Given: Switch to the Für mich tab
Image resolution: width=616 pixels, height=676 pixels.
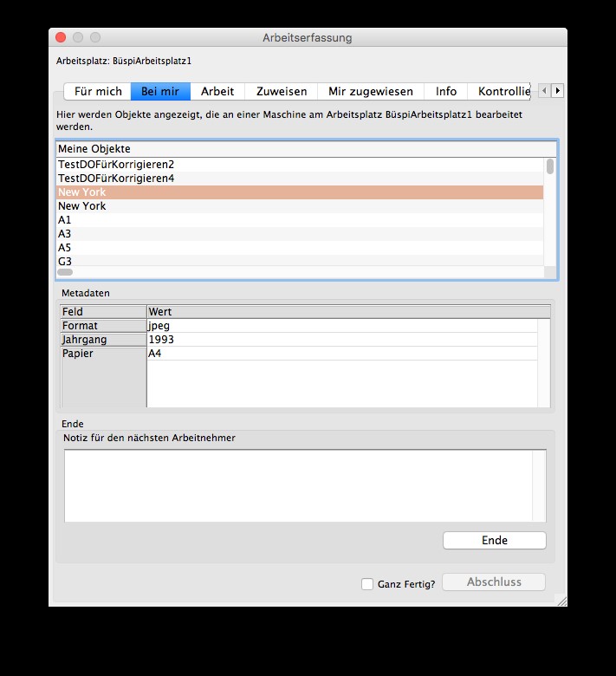Looking at the screenshot, I should [98, 91].
